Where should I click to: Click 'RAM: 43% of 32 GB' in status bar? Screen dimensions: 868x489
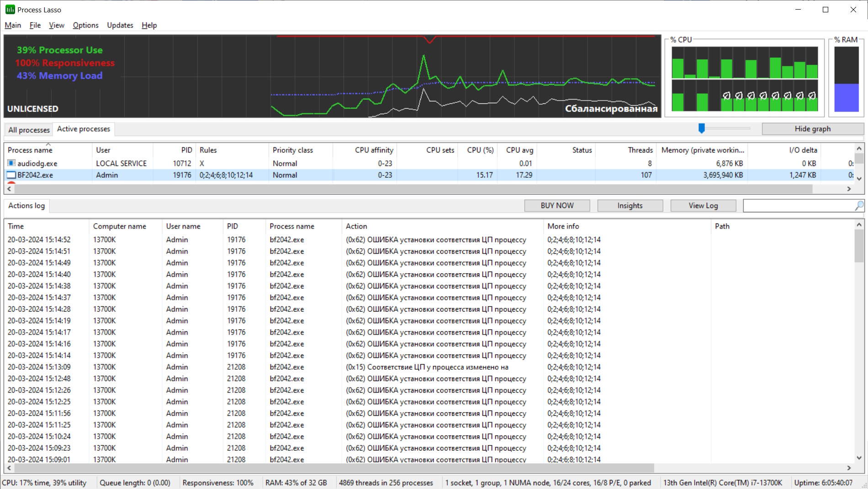(x=296, y=483)
